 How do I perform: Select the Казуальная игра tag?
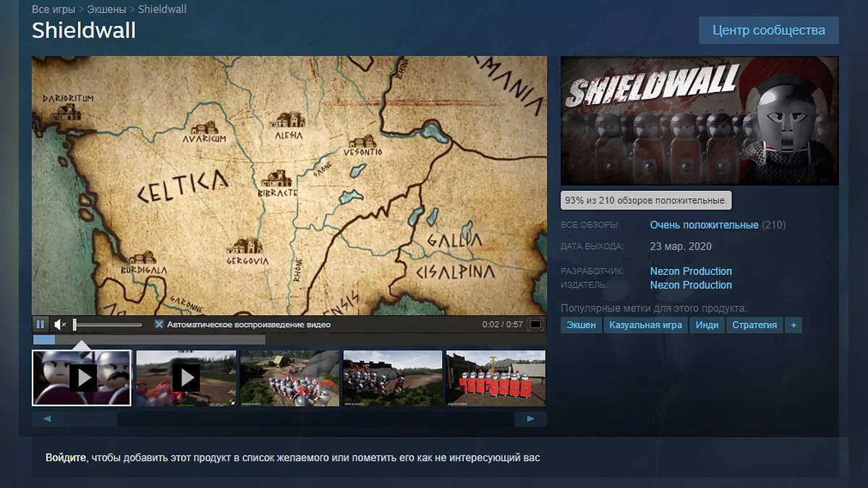(645, 325)
